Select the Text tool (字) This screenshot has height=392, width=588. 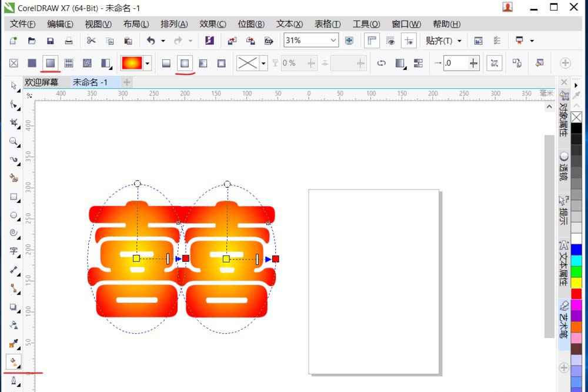click(14, 251)
